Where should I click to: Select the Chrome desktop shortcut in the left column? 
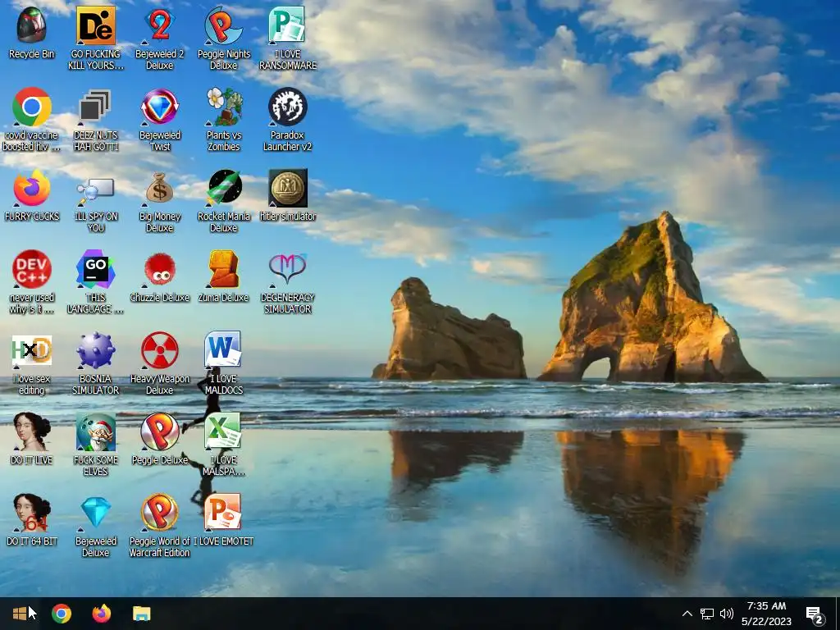(32, 107)
